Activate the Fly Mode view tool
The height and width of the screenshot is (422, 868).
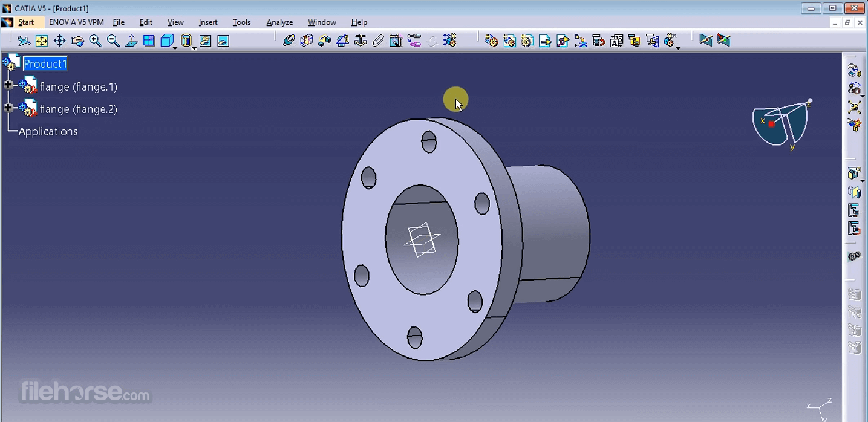(x=24, y=41)
